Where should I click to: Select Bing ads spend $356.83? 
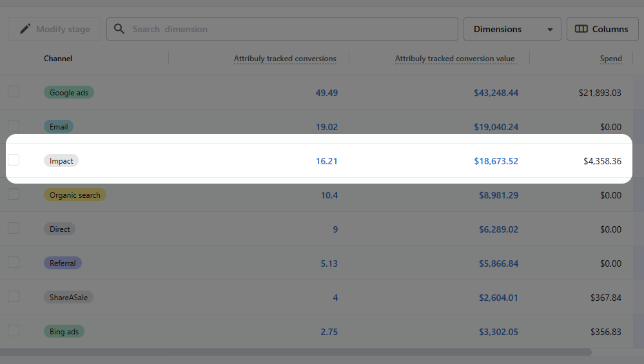click(606, 332)
